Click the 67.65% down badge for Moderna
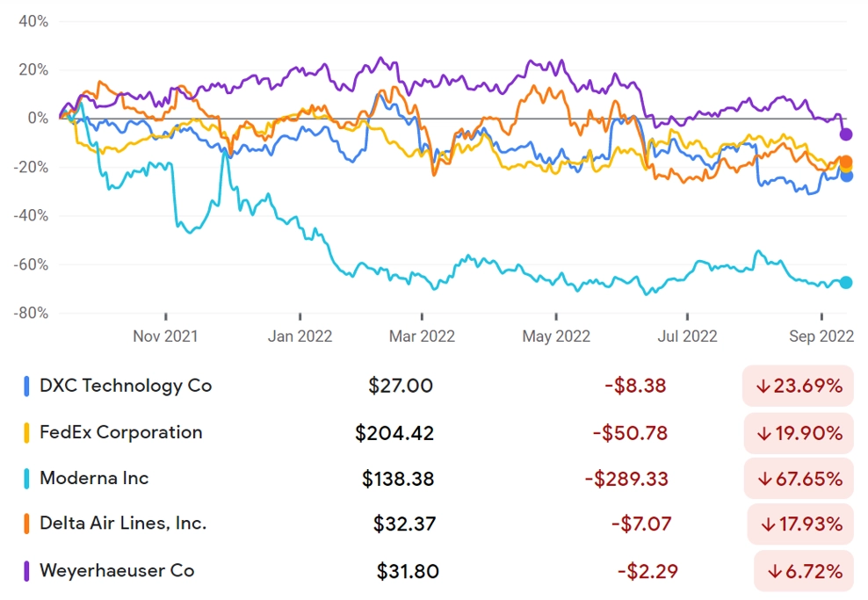 [x=799, y=479]
